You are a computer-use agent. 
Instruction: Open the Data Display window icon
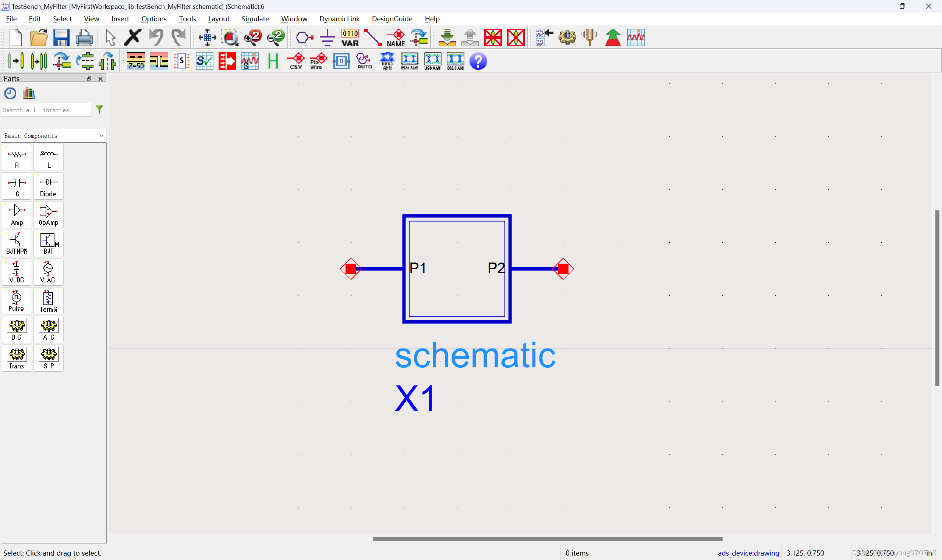(x=636, y=38)
